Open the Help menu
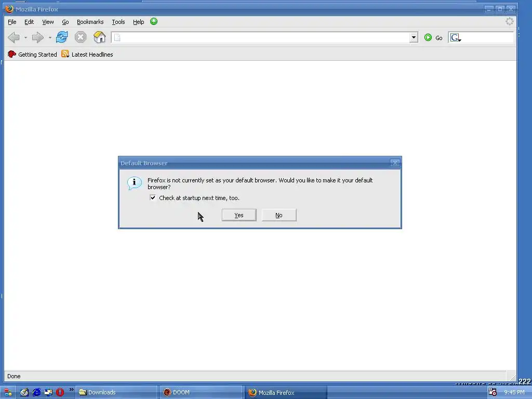Screen dimensions: 532x399 138,22
